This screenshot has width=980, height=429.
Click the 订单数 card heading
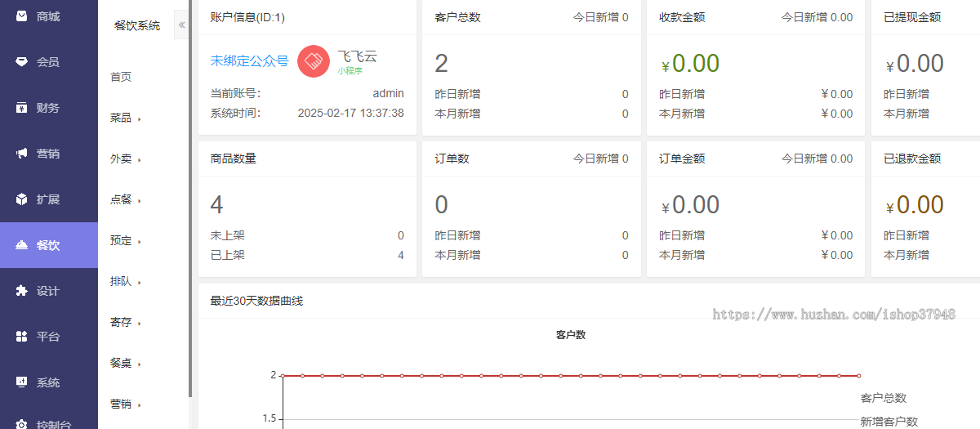[452, 159]
